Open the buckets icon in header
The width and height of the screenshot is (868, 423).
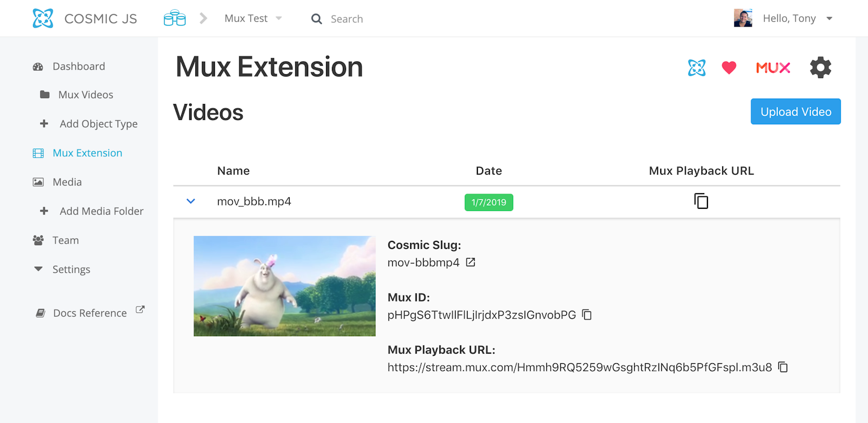click(175, 18)
